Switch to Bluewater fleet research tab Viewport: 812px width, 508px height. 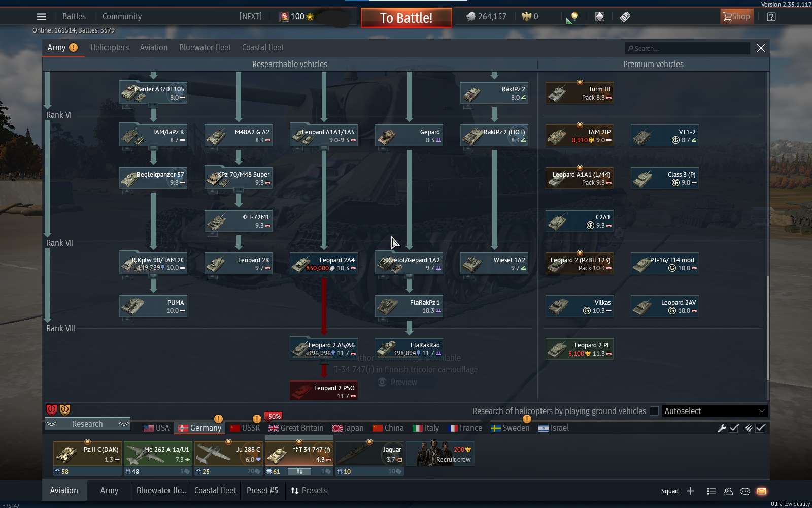click(205, 47)
